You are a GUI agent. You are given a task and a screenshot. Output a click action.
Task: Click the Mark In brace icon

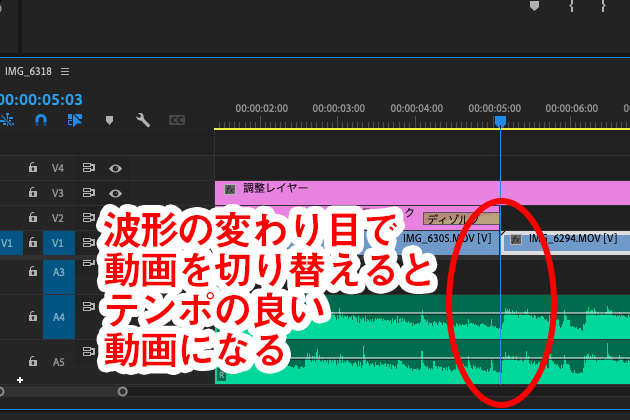[572, 6]
